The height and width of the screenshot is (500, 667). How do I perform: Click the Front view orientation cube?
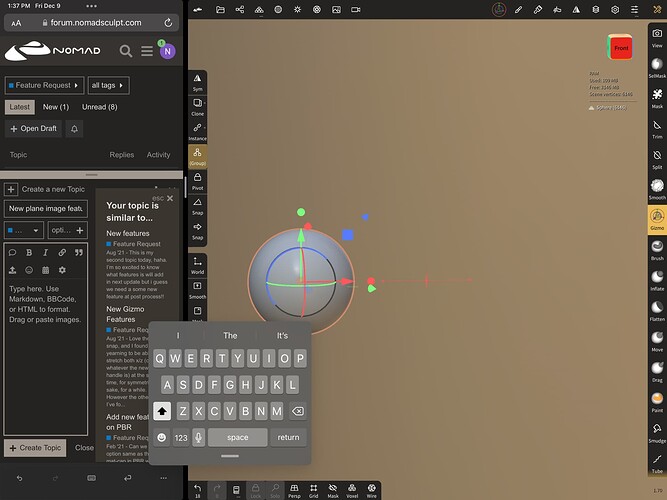click(x=620, y=47)
